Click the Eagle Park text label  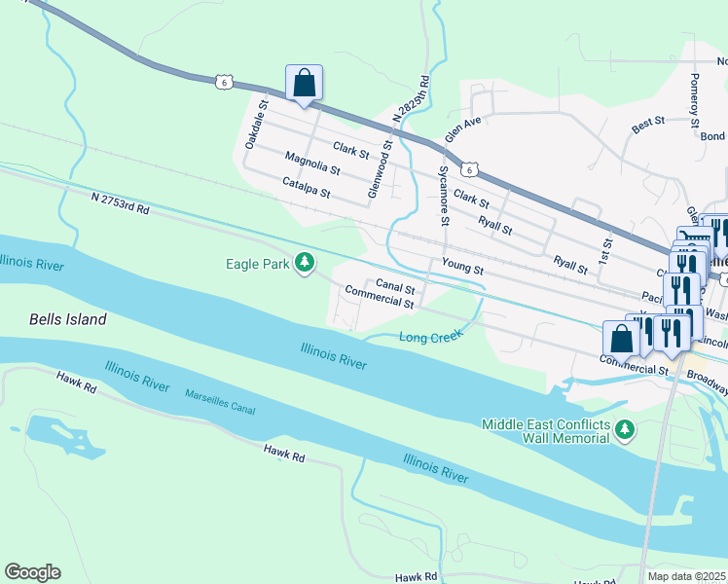(258, 264)
